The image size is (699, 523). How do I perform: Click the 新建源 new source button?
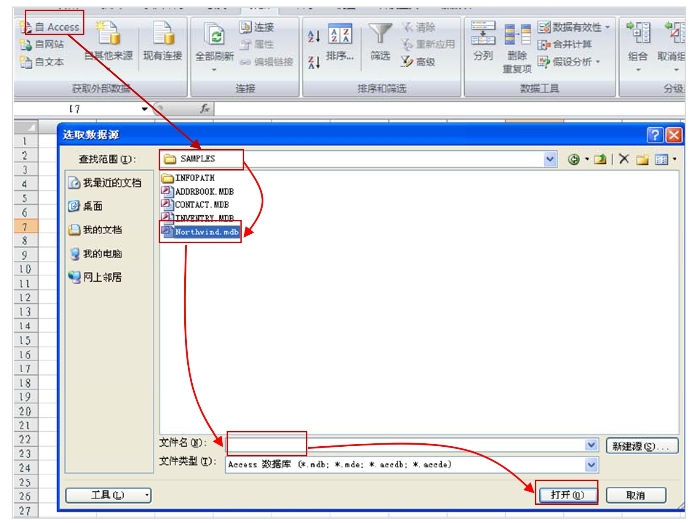[642, 446]
